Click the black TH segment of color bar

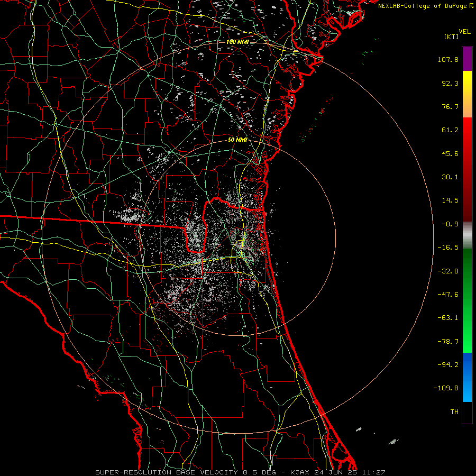467,412
